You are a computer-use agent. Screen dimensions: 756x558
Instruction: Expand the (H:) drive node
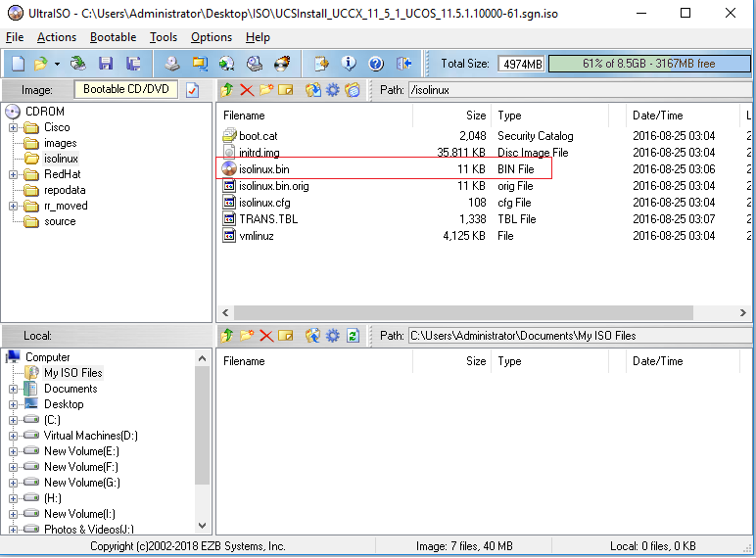[x=13, y=498]
